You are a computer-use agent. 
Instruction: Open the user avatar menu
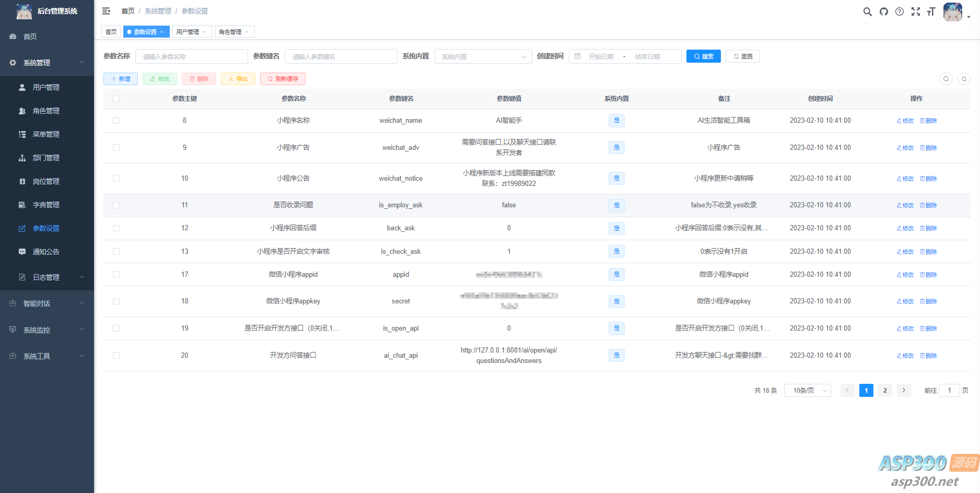[953, 11]
